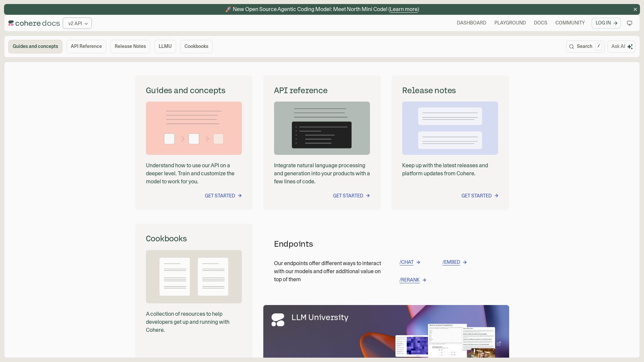Click the Guides and concepts card illustration
This screenshot has width=644, height=362.
click(194, 128)
